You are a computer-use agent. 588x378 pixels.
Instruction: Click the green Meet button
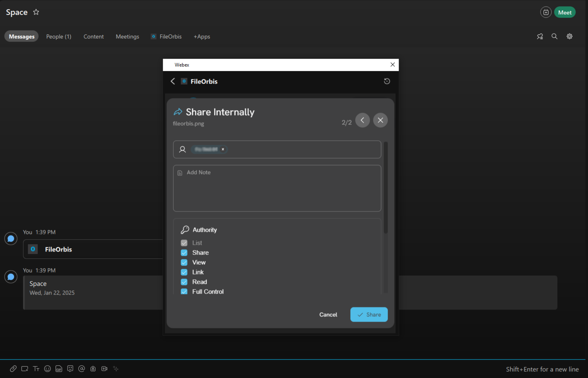pyautogui.click(x=565, y=12)
